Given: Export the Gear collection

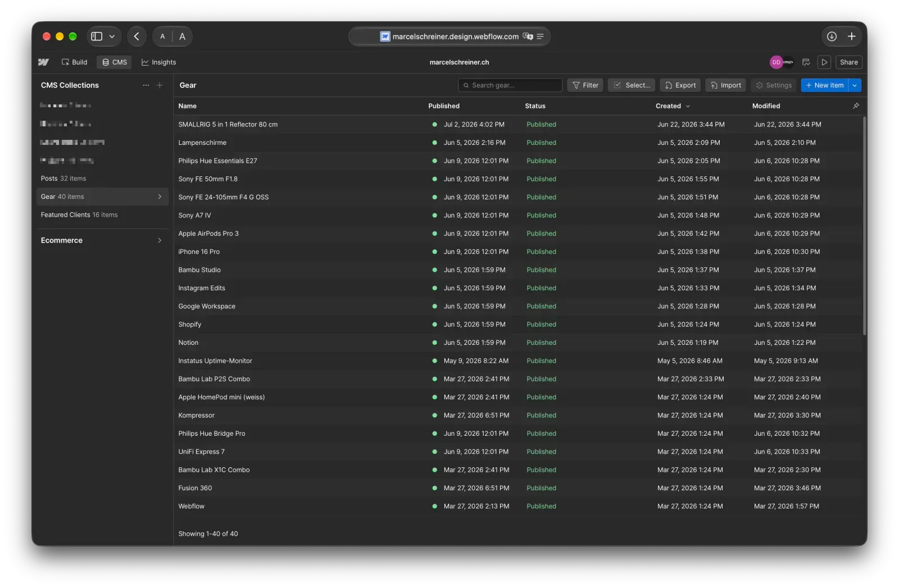Looking at the screenshot, I should (x=680, y=85).
